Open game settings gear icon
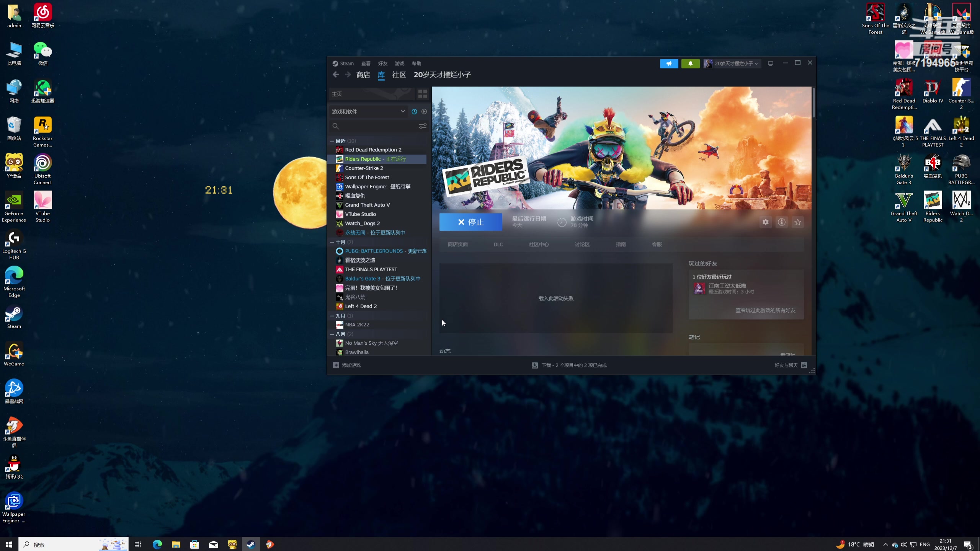 coord(766,222)
